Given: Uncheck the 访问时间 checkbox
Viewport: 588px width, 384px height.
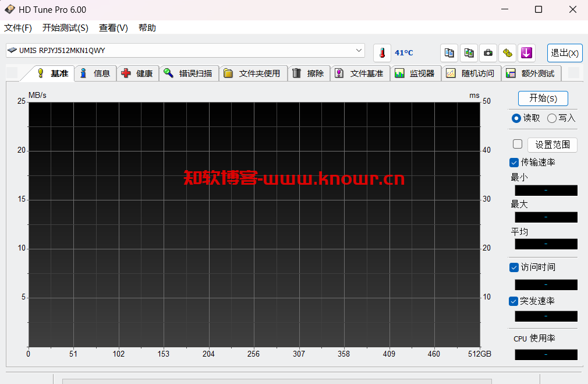Looking at the screenshot, I should coord(514,267).
